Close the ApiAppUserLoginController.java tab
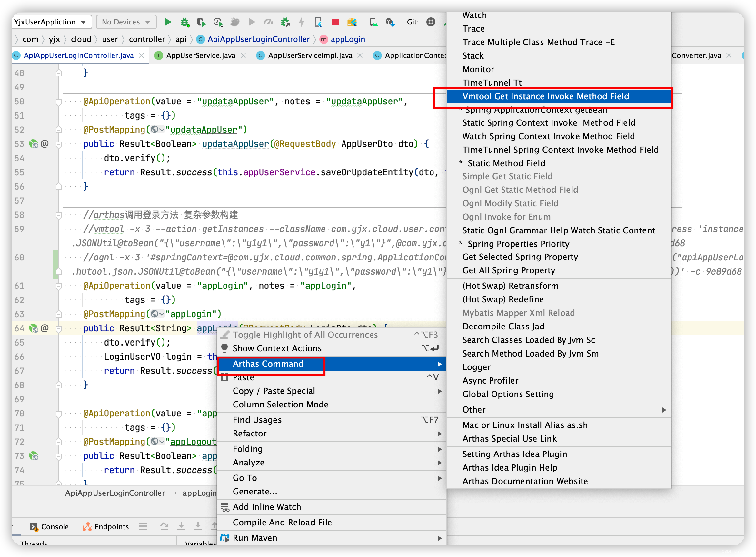Screen dimensions: 756x557 point(142,56)
